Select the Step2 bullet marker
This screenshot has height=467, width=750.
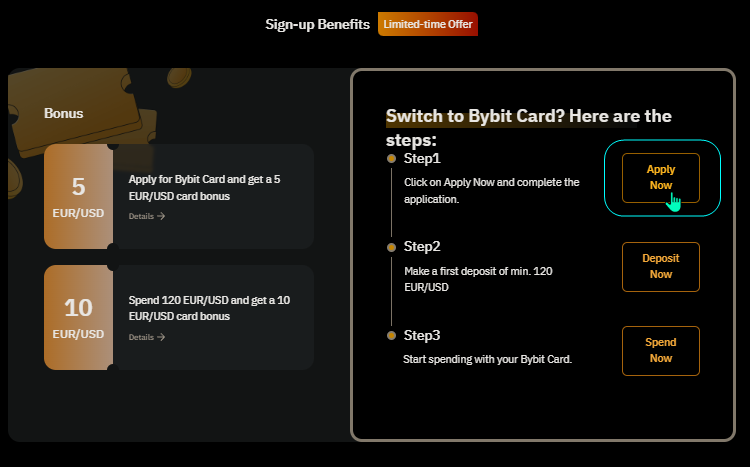[x=391, y=247]
